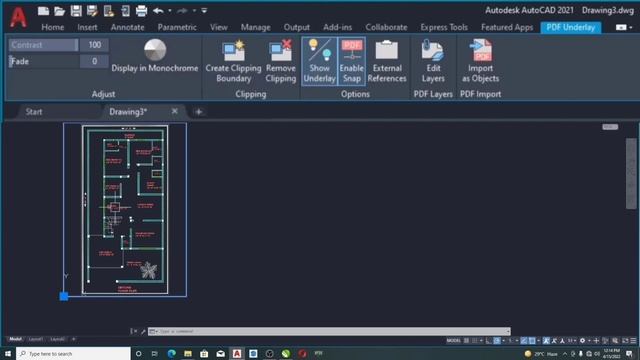Open polar tracking angle dropdown arrow
Image resolution: width=640 pixels, height=360 pixels.
point(503,340)
